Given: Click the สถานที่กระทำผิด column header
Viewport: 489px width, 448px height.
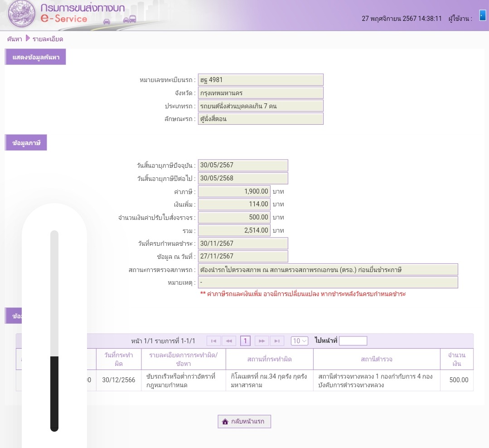Looking at the screenshot, I should click(x=270, y=359).
